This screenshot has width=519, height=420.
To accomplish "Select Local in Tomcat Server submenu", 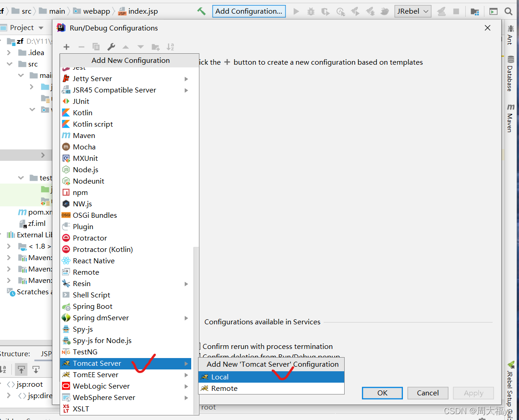I will click(271, 377).
